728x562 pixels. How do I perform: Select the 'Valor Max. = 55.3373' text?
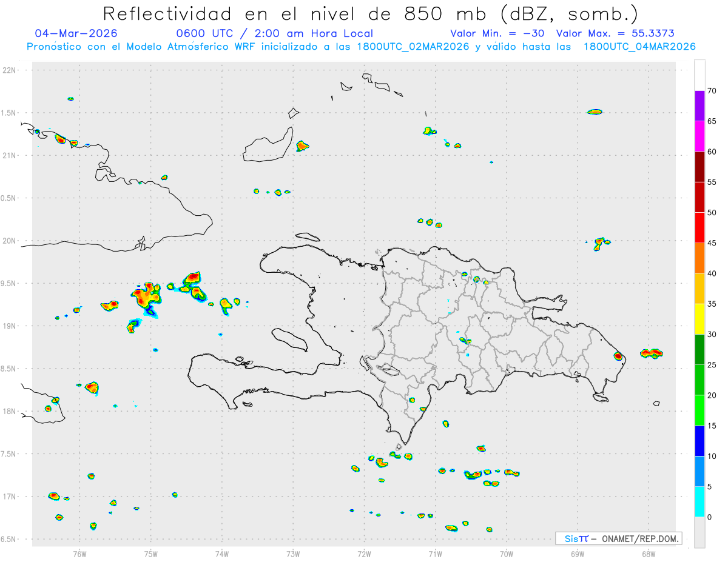[x=616, y=33]
